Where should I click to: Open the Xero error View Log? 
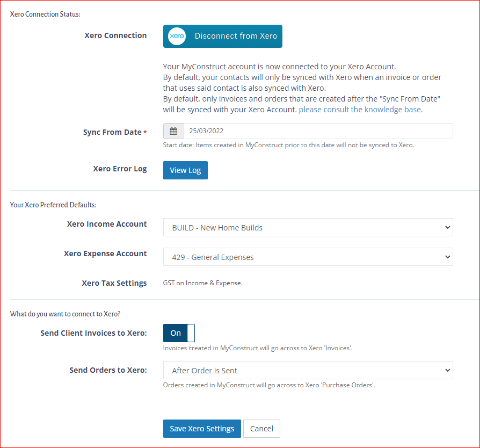[x=185, y=170]
